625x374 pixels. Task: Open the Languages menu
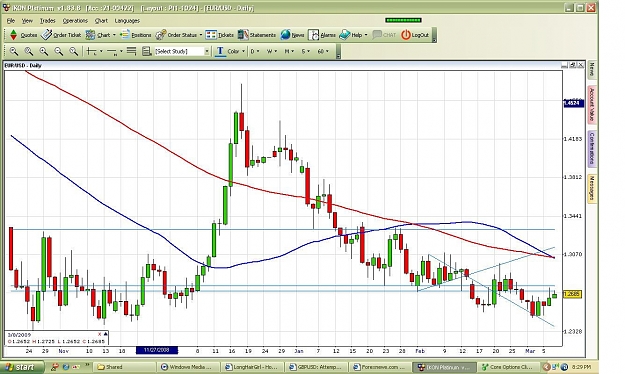coord(127,21)
